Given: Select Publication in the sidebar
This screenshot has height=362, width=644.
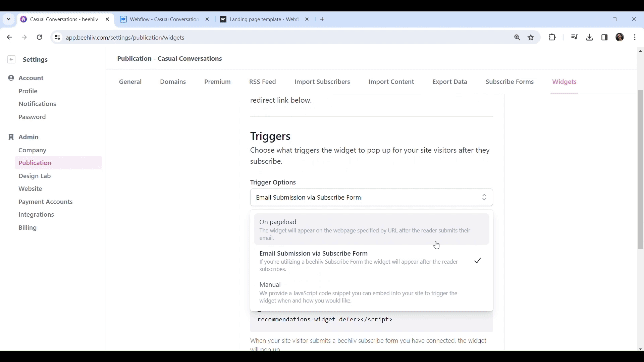Looking at the screenshot, I should click(x=58, y=163).
